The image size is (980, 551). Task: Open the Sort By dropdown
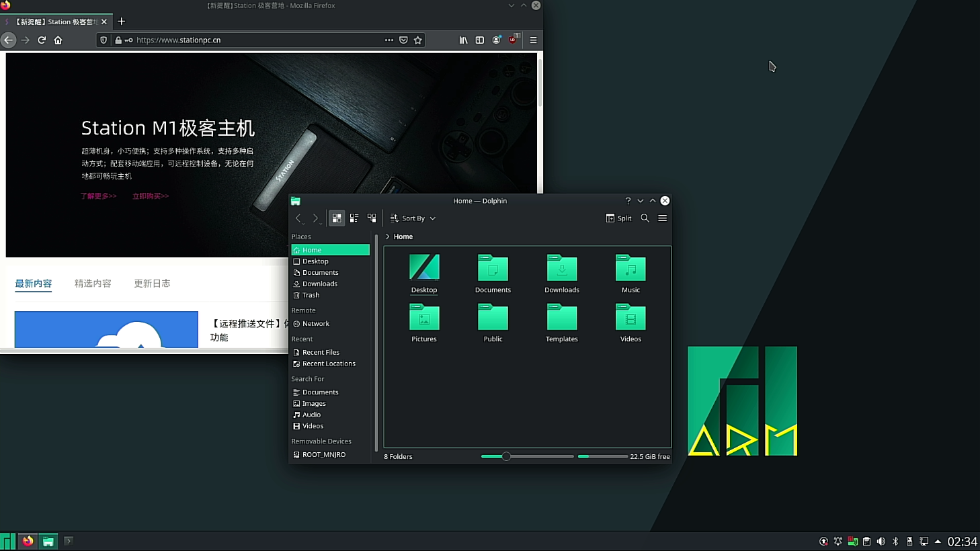click(x=413, y=218)
